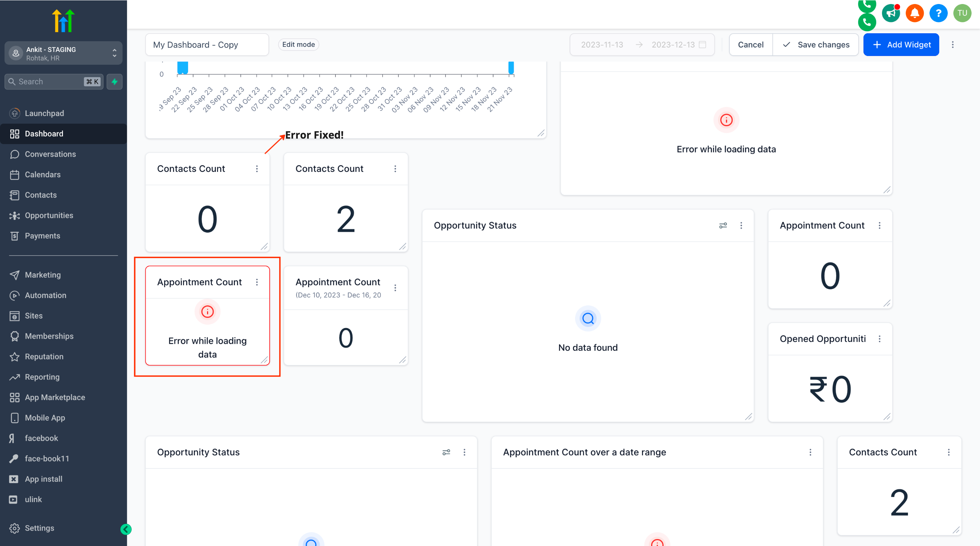Open filter settings on upper Opportunity Status widget
This screenshot has height=546, width=980.
pyautogui.click(x=723, y=226)
